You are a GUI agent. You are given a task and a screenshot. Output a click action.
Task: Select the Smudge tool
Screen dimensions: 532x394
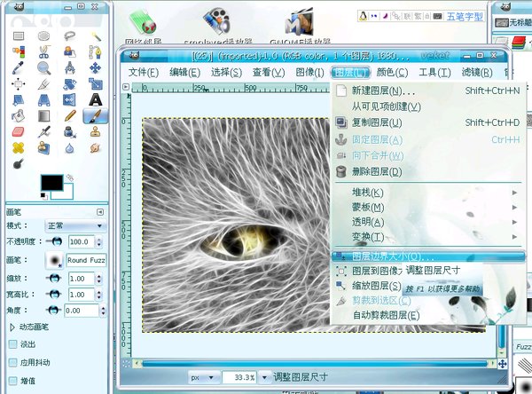coord(96,148)
